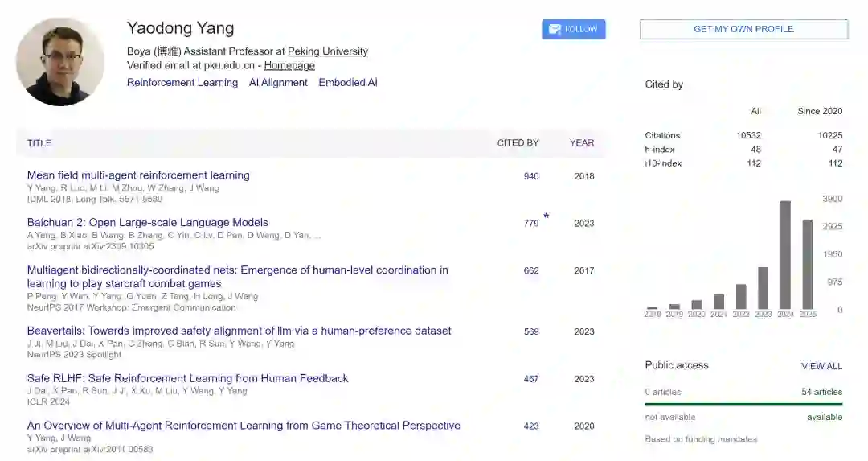This screenshot has height=461, width=868.
Task: Click the asterisk next to 779 citations
Action: 547,216
